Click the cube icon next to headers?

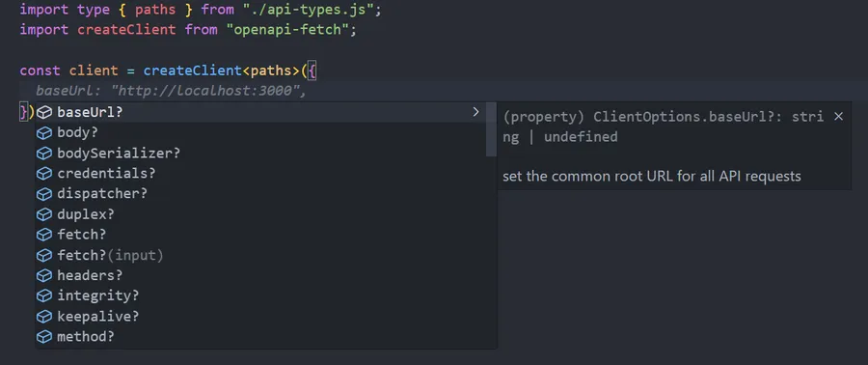(x=44, y=275)
